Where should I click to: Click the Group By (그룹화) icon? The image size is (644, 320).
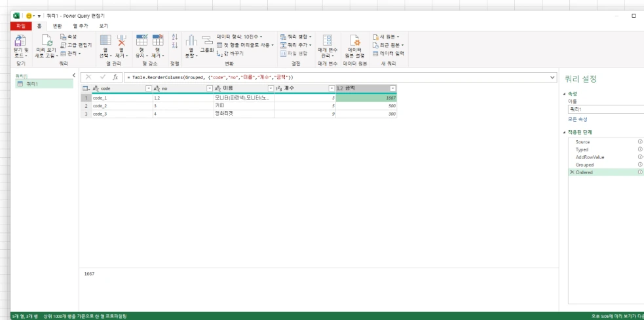click(x=206, y=40)
